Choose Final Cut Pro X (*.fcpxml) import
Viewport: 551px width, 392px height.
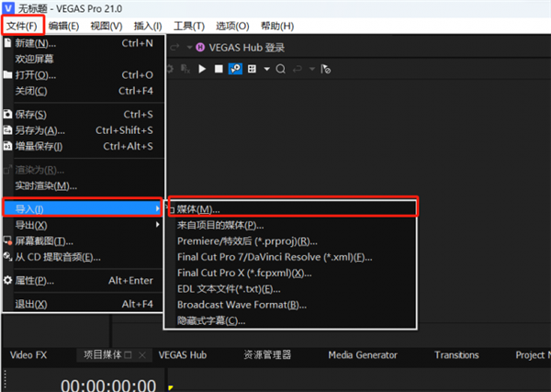(291, 273)
